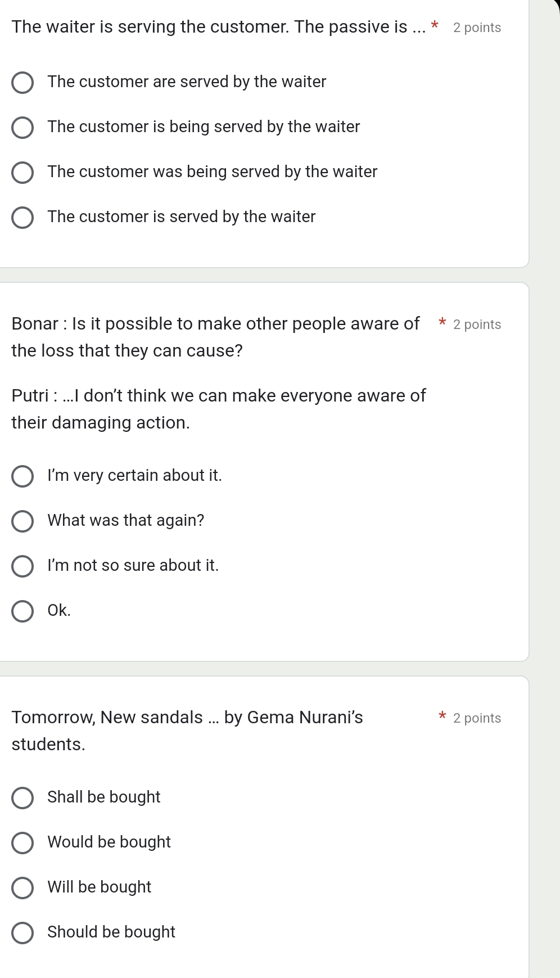Click the red required asterisk on sandals question

[x=442, y=716]
